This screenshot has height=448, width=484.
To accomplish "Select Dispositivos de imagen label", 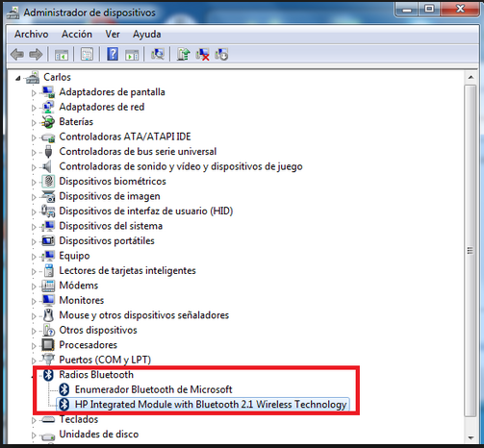I will (110, 196).
